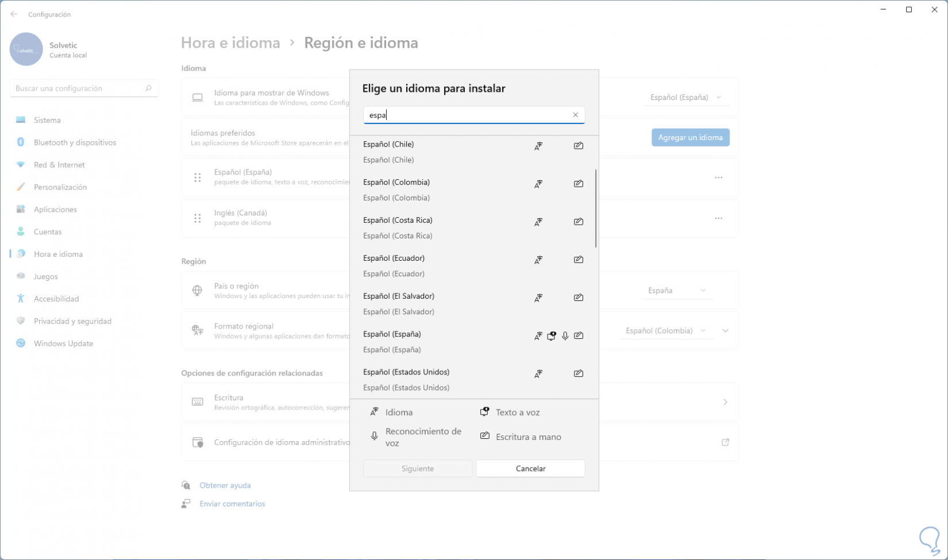Click drag handle beside Español (España) language
The height and width of the screenshot is (560, 948).
[198, 177]
